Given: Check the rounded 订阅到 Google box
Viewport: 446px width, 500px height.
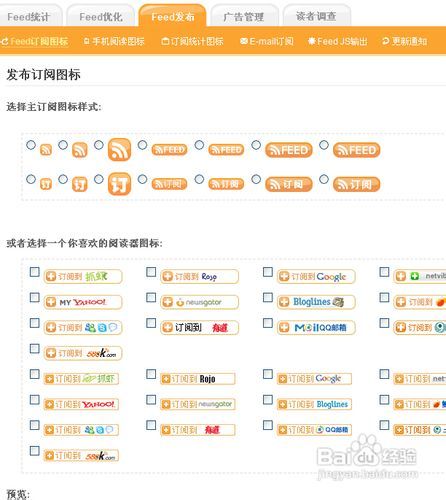Looking at the screenshot, I should click(268, 272).
